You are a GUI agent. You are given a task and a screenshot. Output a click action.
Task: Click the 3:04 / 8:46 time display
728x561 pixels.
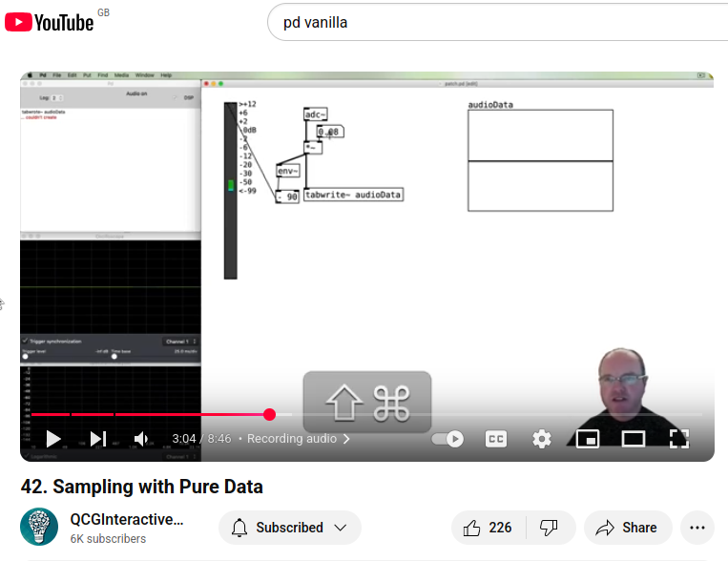201,438
